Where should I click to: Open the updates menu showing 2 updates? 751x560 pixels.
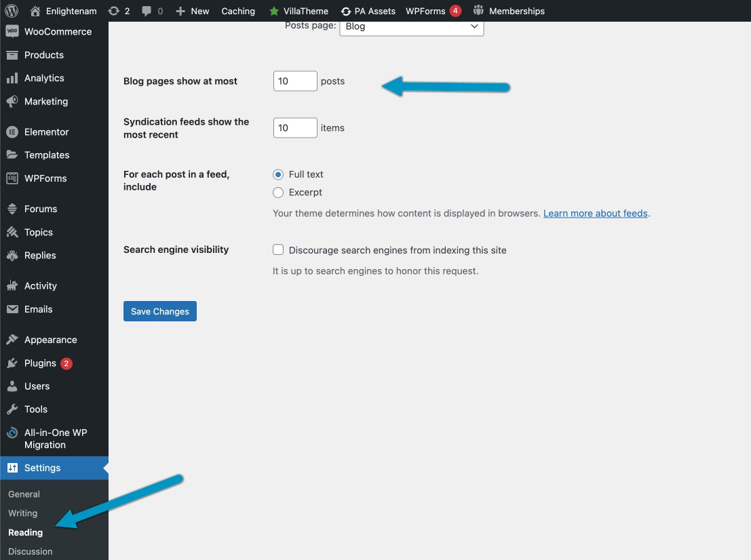pos(117,10)
